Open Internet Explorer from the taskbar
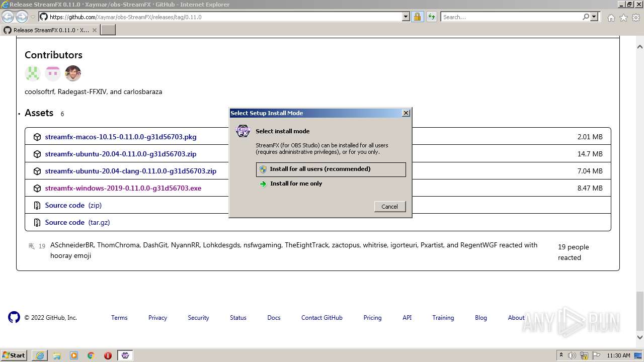This screenshot has width=644, height=362. (x=40, y=355)
